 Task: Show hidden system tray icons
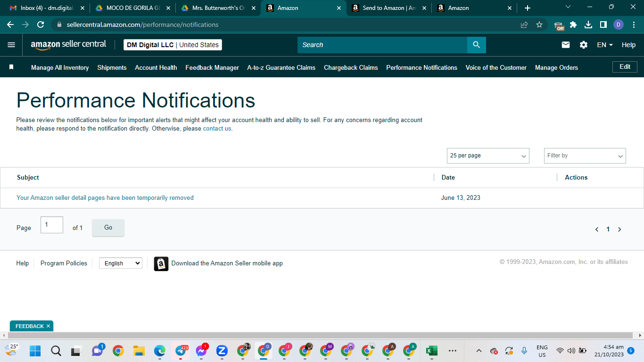coord(479,351)
